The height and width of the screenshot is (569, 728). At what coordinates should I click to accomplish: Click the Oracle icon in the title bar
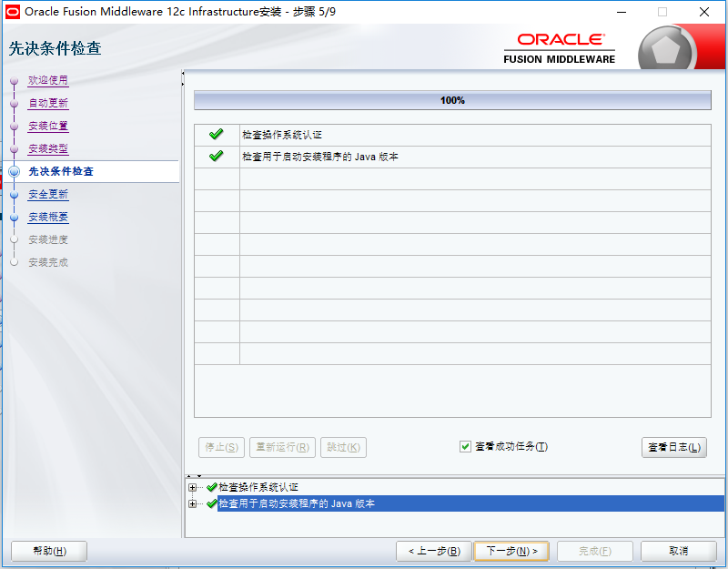click(13, 12)
